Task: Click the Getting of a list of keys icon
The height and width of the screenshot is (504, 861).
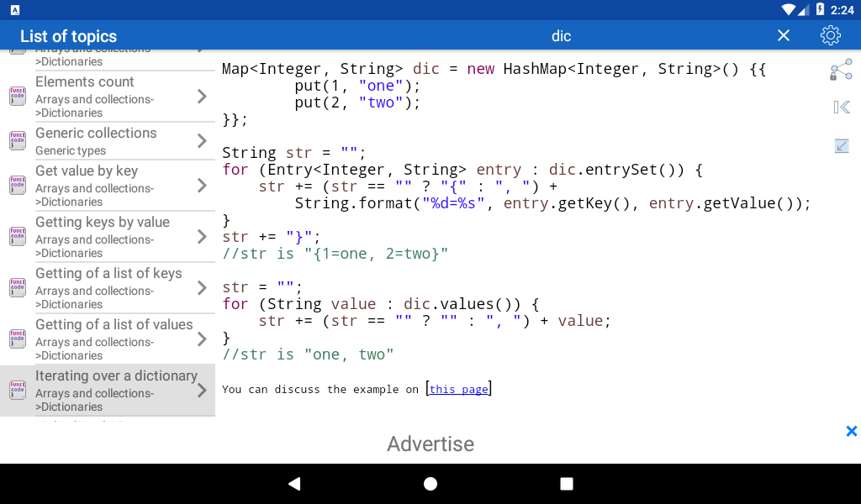Action: click(18, 287)
